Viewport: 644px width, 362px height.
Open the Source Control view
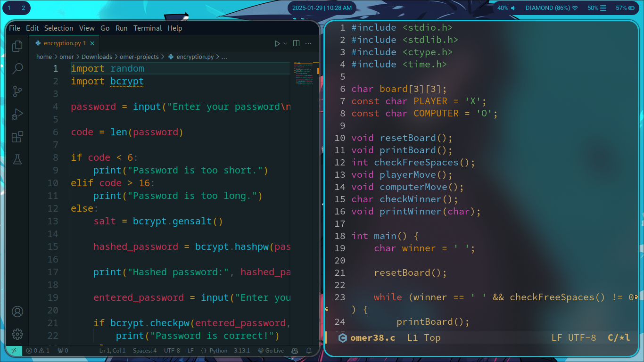[x=17, y=91]
